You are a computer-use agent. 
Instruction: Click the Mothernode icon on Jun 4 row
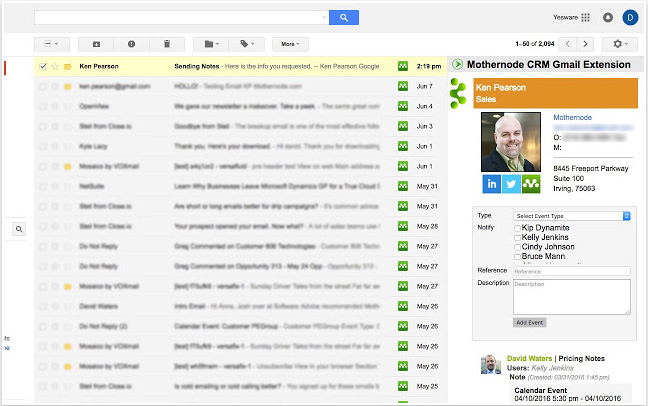pos(403,106)
